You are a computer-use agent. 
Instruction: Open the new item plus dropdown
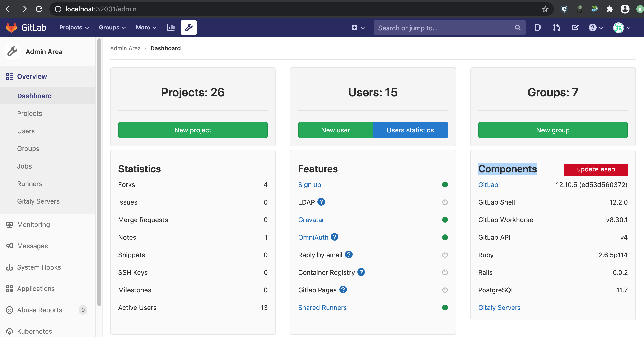[x=358, y=28]
